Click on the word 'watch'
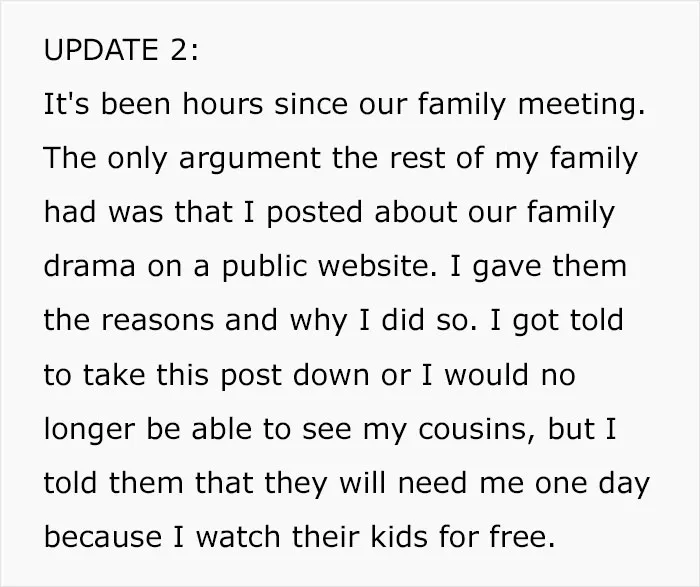Screen dimensions: 700x587 (238, 537)
